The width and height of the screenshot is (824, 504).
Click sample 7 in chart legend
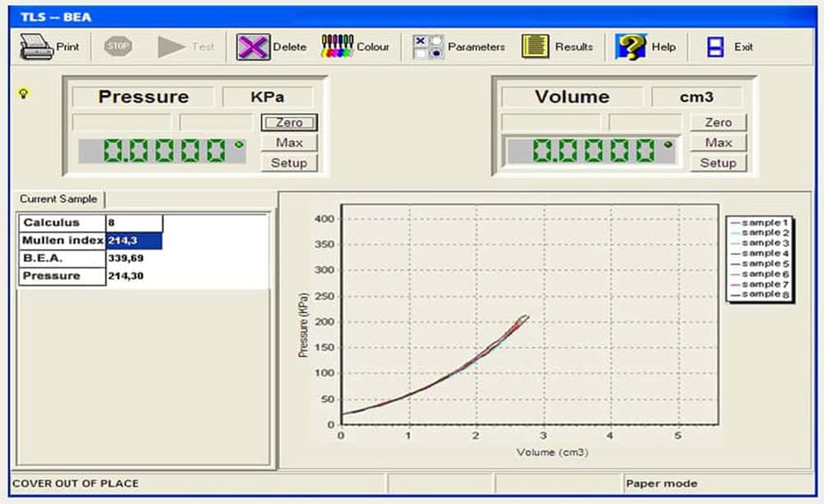point(760,284)
